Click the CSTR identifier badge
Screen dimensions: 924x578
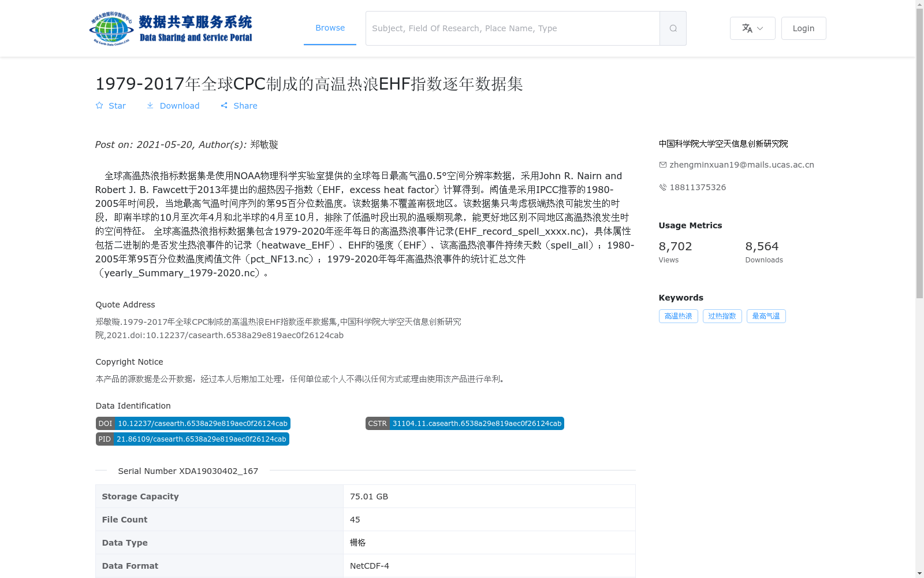[465, 424]
